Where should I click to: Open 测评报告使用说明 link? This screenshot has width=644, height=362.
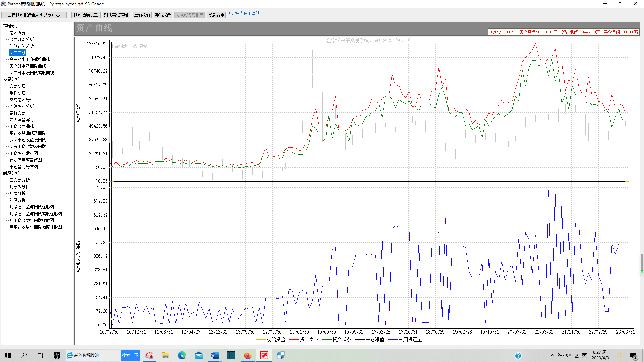244,13
